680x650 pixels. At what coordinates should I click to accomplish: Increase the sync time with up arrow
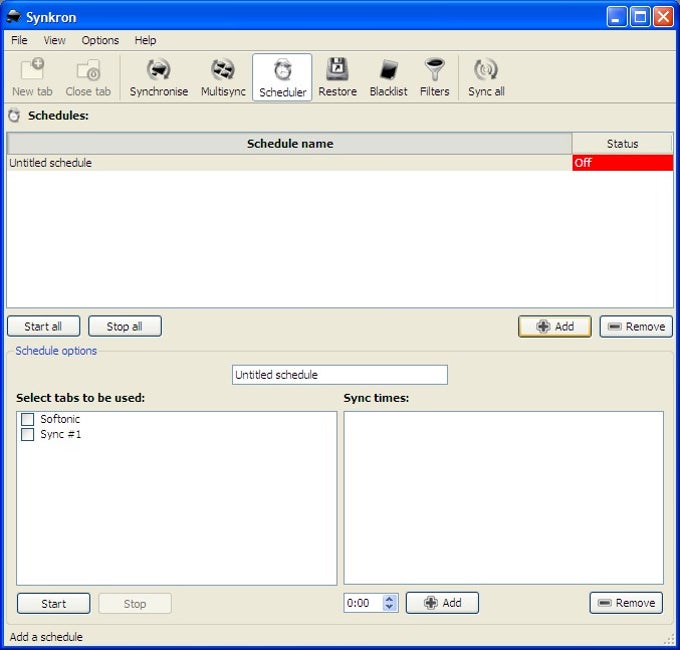[x=389, y=598]
